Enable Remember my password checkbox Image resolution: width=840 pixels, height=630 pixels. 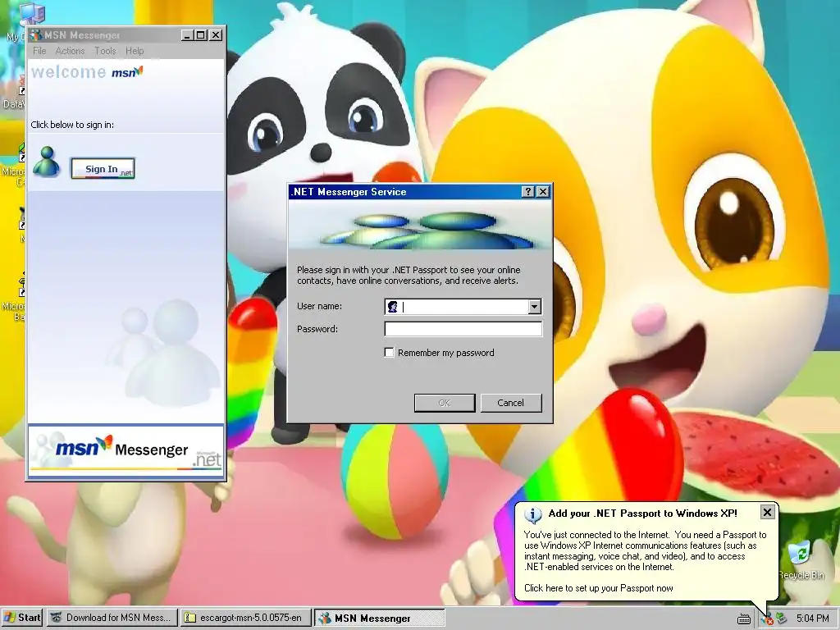click(x=390, y=353)
